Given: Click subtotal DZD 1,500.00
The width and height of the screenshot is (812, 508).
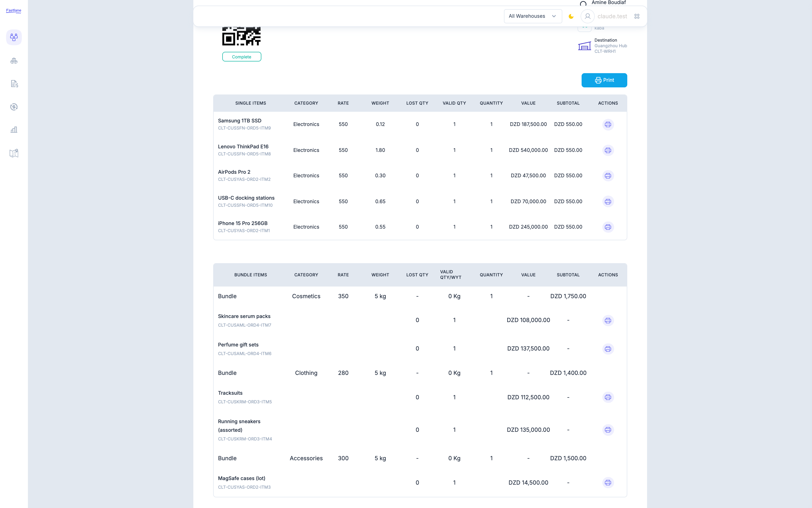Looking at the screenshot, I should (x=568, y=458).
